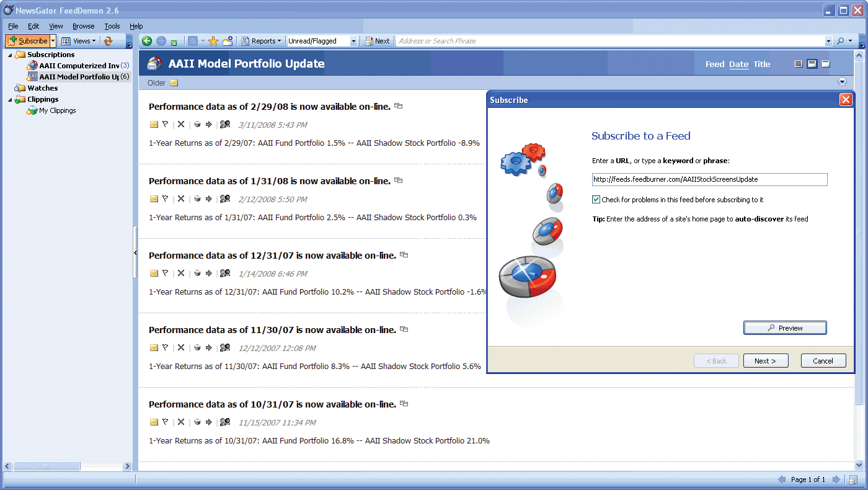Open the Reports dropdown menu
Image resolution: width=868 pixels, height=490 pixels.
click(261, 41)
